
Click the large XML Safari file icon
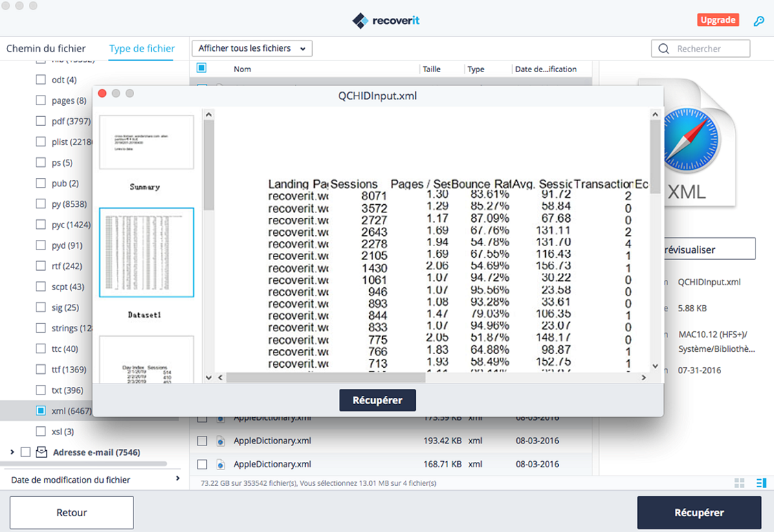pos(698,143)
